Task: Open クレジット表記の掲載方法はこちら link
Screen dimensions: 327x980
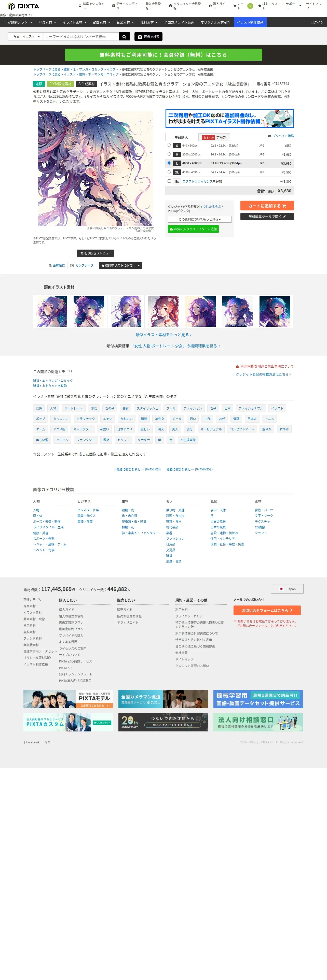Action: tap(263, 374)
